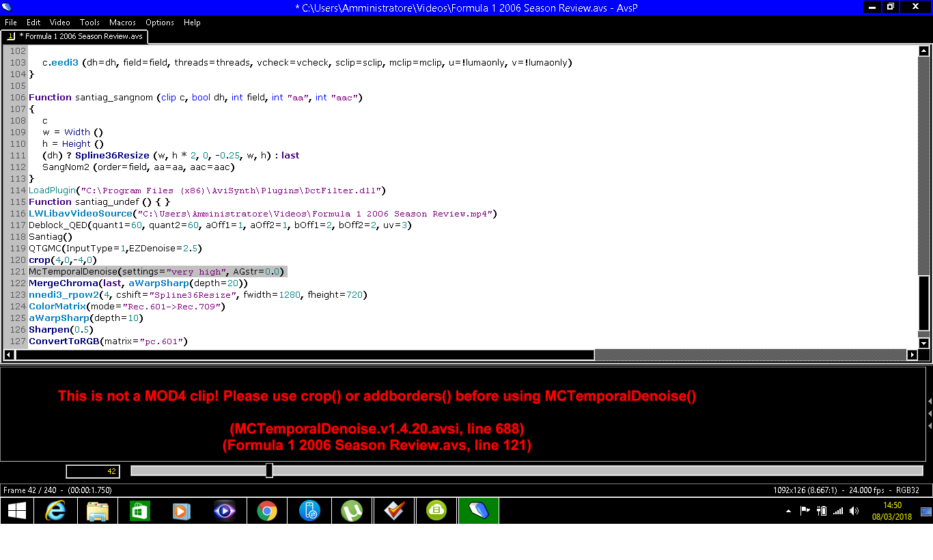
Task: Click the "This is not a MOD4 clip!" error message
Action: click(x=377, y=396)
